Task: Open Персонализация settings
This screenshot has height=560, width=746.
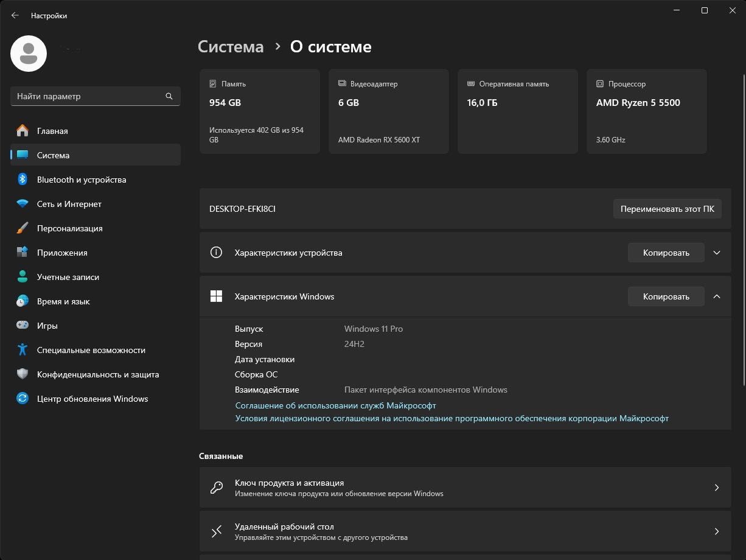Action: pos(96,228)
